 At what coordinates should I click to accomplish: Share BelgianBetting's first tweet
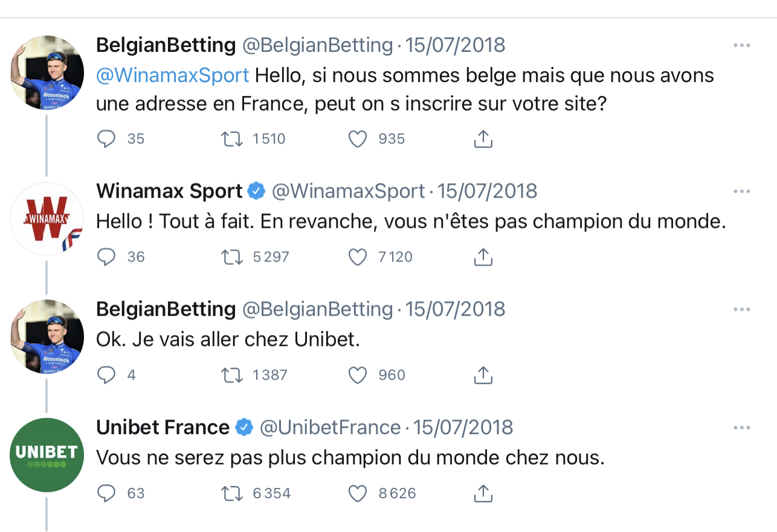(x=483, y=139)
